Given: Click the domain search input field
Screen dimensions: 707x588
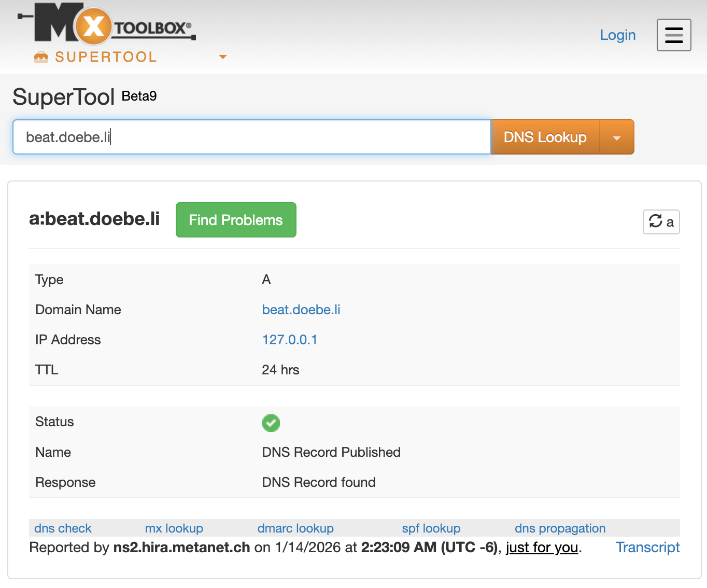Looking at the screenshot, I should pos(251,137).
